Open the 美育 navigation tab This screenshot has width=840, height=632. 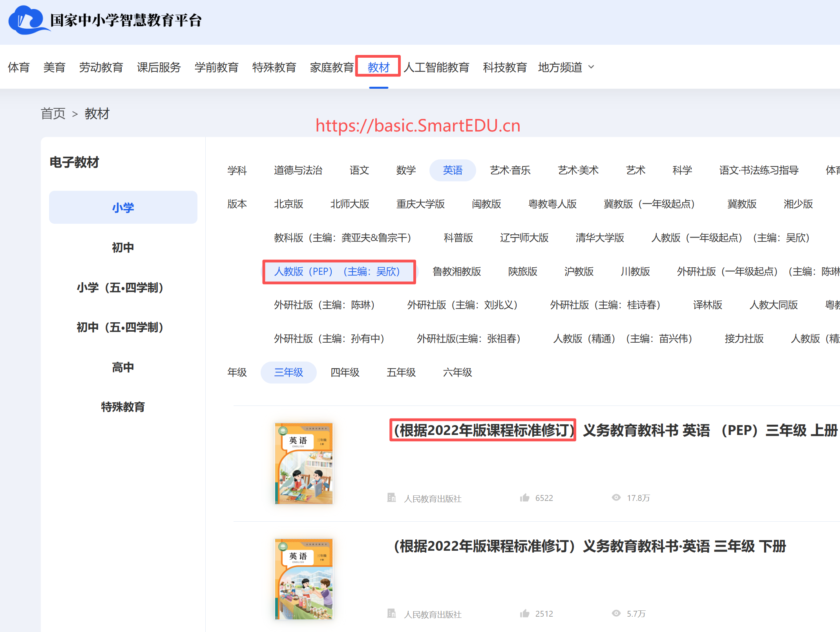(54, 67)
